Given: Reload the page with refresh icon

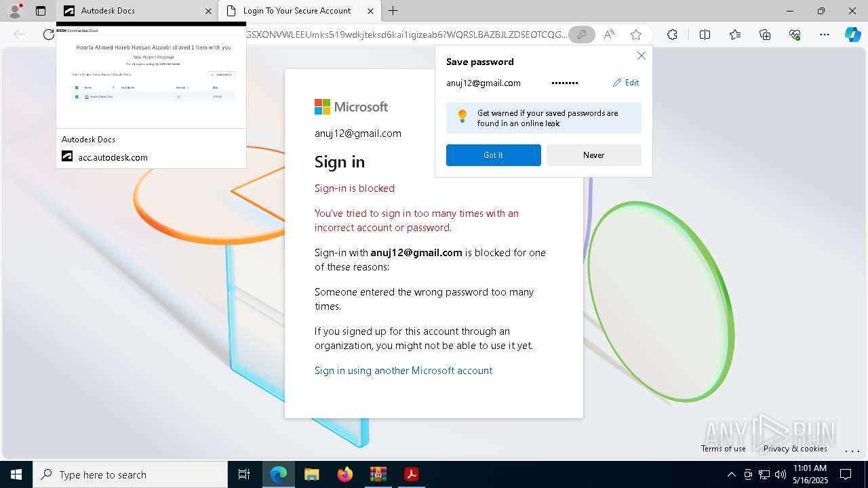Looking at the screenshot, I should tap(48, 35).
